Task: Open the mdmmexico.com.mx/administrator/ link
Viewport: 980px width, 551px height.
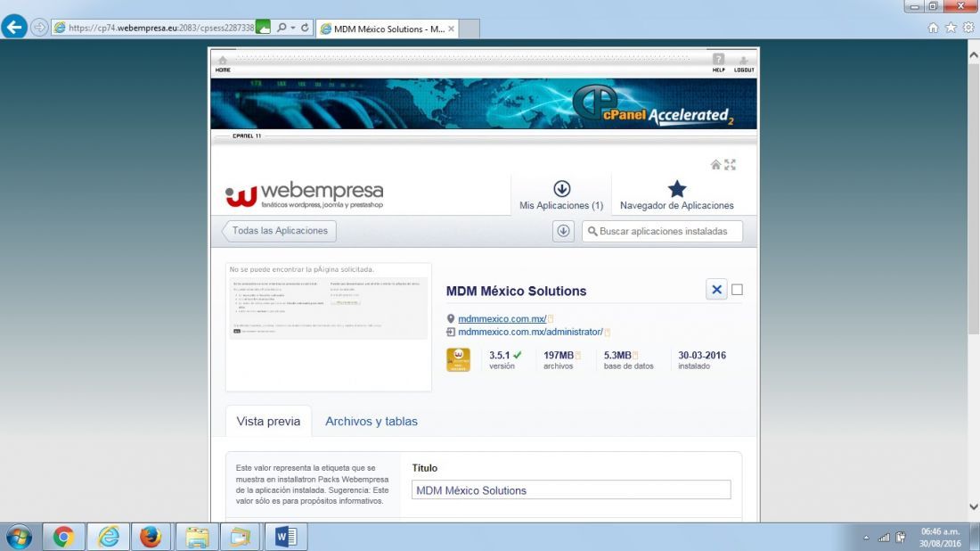Action: click(530, 332)
